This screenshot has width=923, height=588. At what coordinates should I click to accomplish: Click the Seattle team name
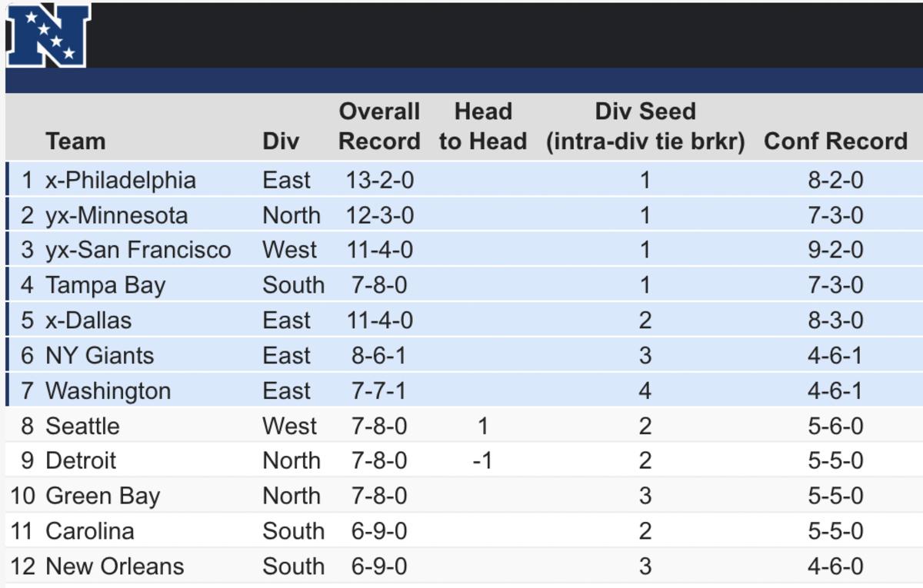(x=82, y=426)
